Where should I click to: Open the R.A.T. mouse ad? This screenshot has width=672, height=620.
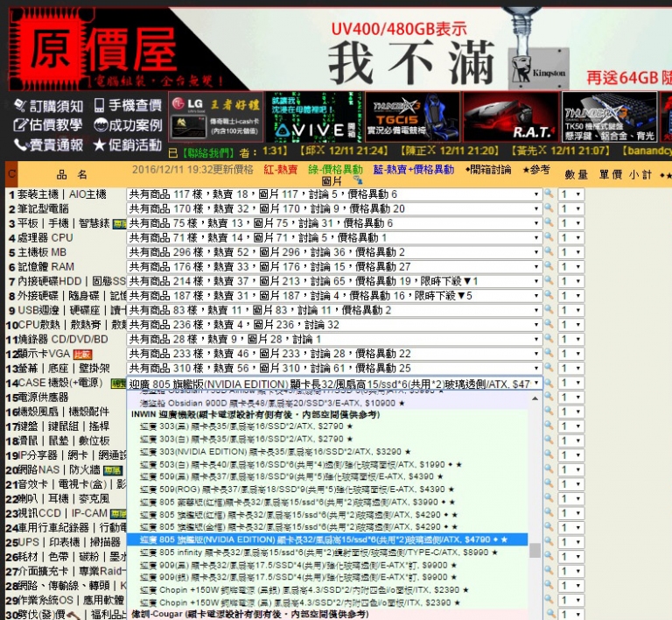511,116
